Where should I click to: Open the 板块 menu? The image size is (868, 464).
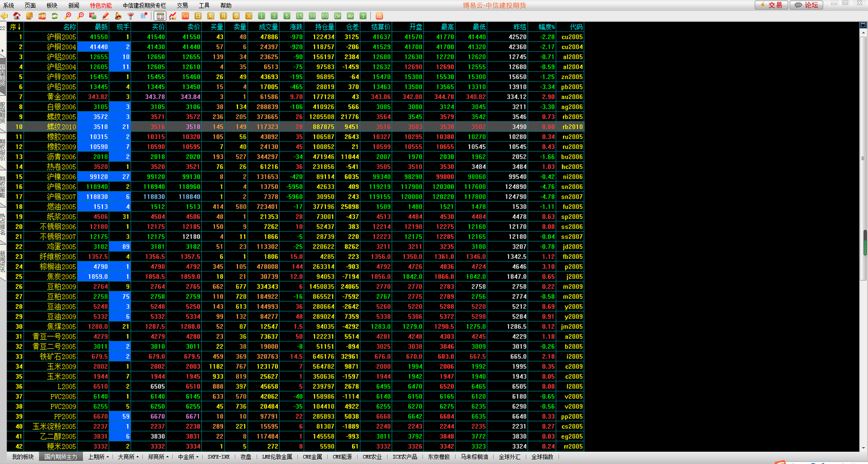(x=52, y=5)
